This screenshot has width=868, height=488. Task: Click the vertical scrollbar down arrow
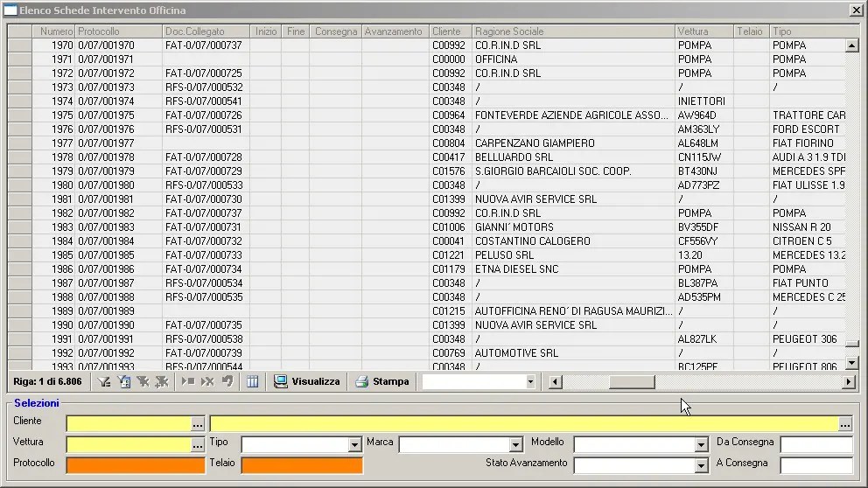(852, 363)
